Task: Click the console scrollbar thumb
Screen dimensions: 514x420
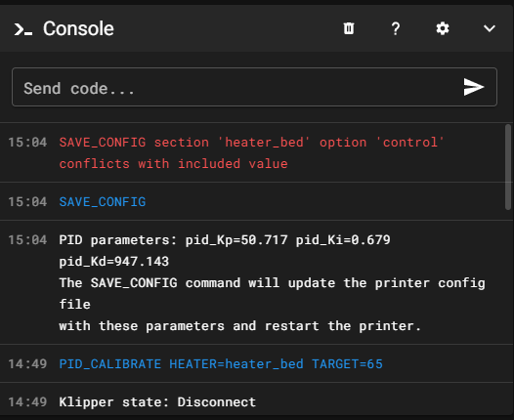Action: (508, 167)
